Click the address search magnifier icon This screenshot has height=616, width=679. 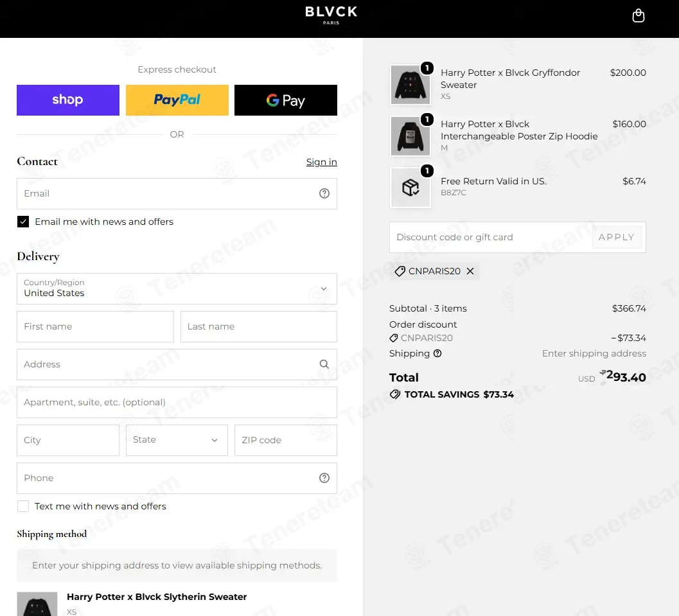point(324,364)
